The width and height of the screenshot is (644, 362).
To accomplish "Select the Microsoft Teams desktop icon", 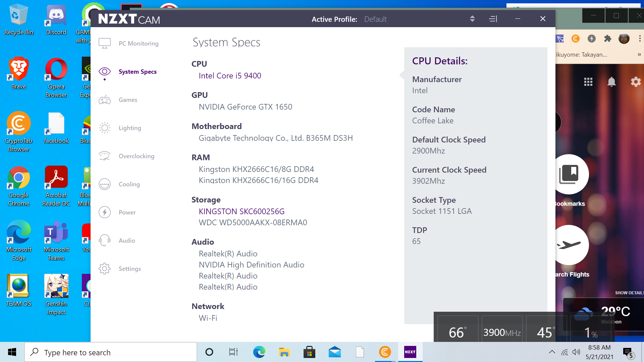I will pyautogui.click(x=56, y=241).
